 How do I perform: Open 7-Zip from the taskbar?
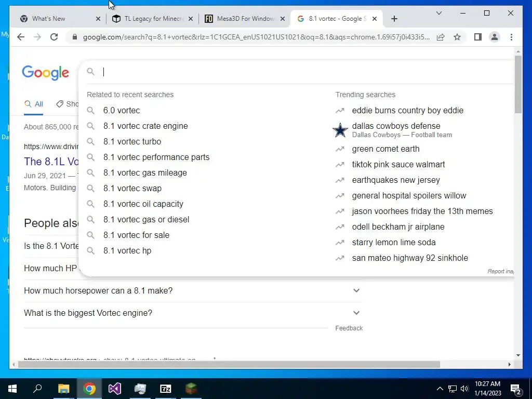click(166, 389)
